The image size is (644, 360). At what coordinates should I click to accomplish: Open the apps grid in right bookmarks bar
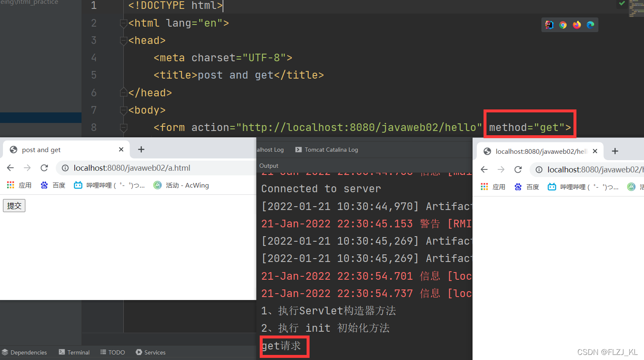point(493,187)
